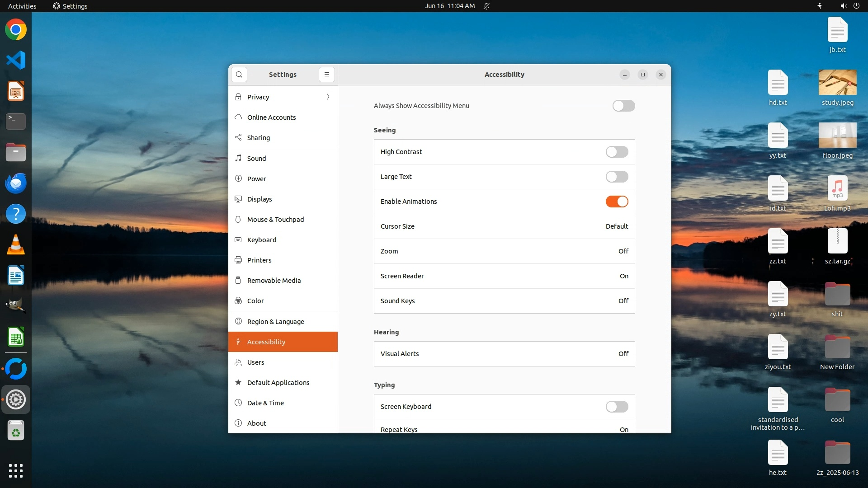Open the Settings hamburger menu
The height and width of the screenshot is (488, 868).
pyautogui.click(x=326, y=75)
